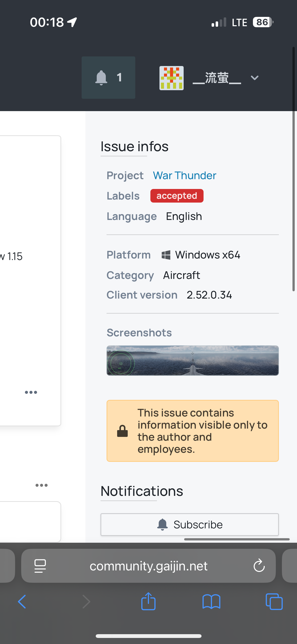
Task: Go back to the previous page
Action: tap(22, 602)
